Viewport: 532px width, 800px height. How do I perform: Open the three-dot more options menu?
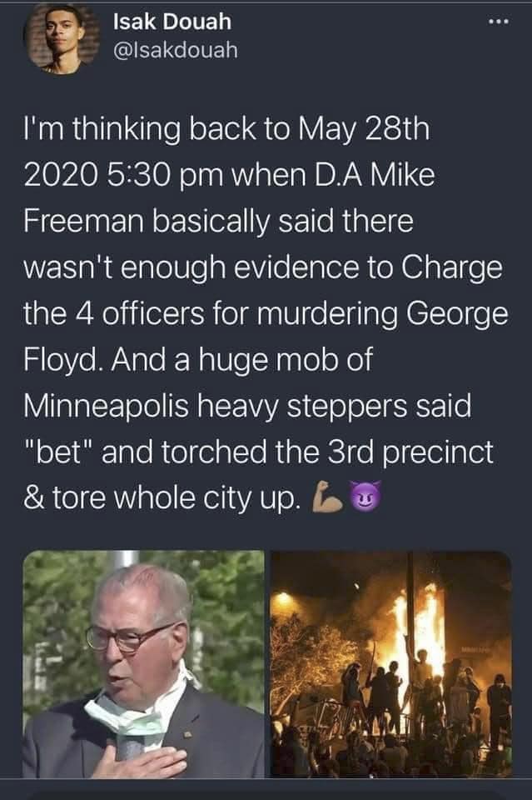[x=497, y=22]
